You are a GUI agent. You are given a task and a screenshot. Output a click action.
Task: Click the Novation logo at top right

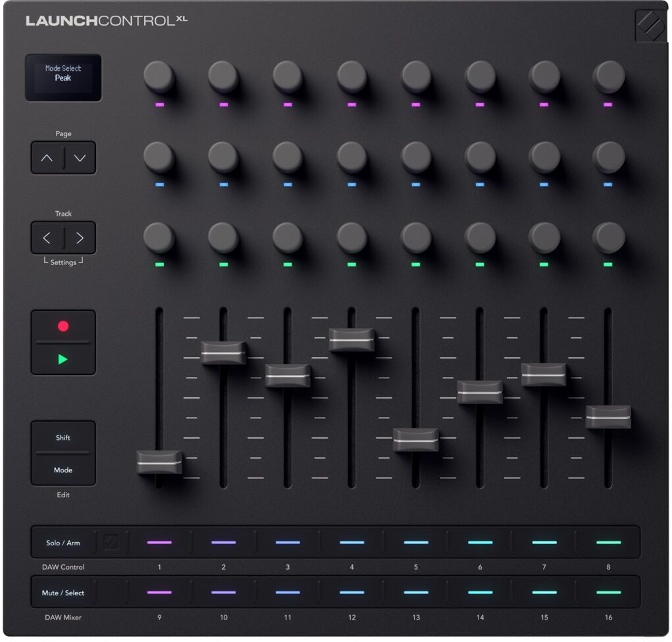tap(650, 26)
